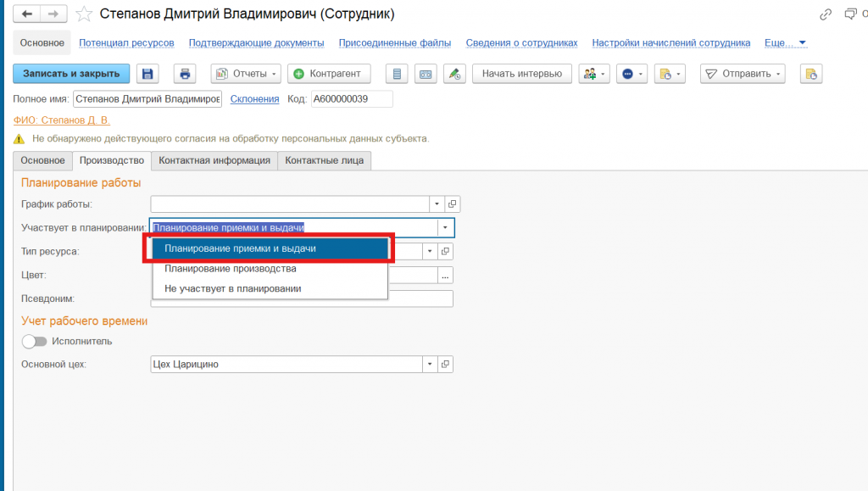Switch to the Контактная информация tab

[214, 160]
